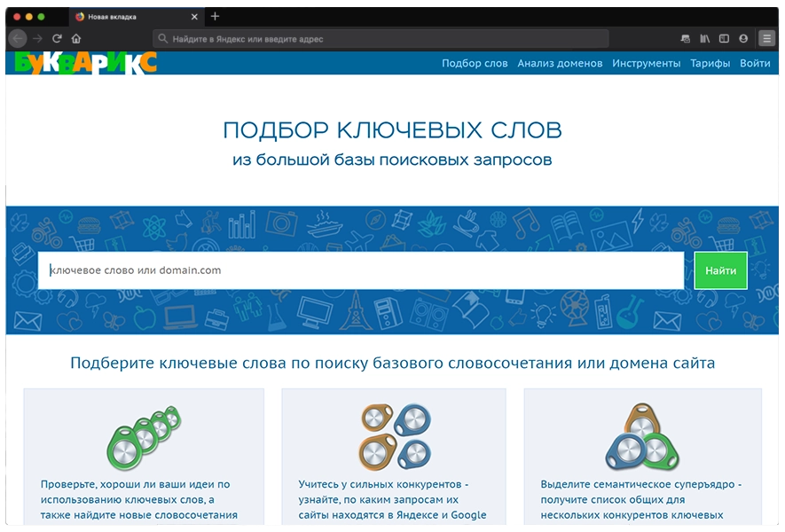The width and height of the screenshot is (785, 532).
Task: Open the Тарифы menu item
Action: pos(710,64)
